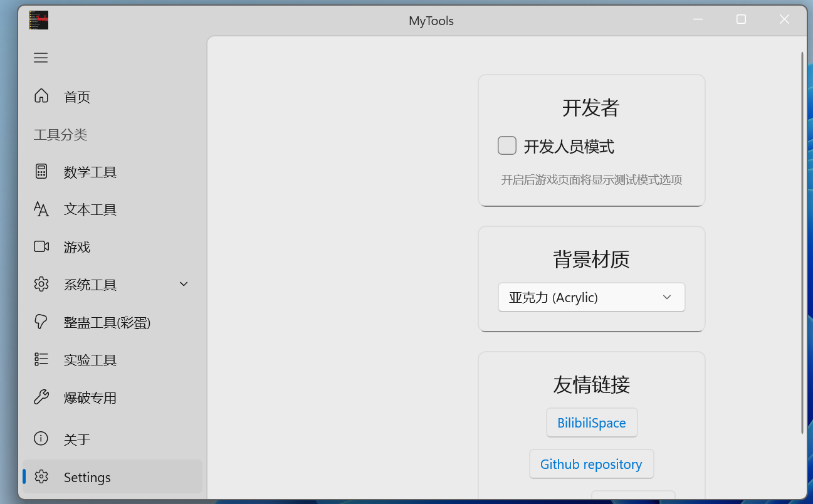The height and width of the screenshot is (504, 813).
Task: Enable the 开发人员模式 checkbox
Action: tap(507, 145)
